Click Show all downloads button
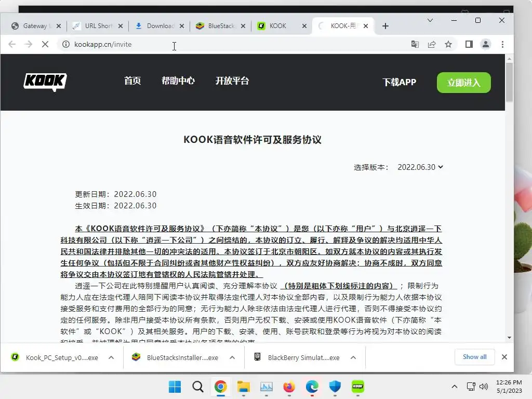Screen dimensions: 532x399 pos(474,357)
